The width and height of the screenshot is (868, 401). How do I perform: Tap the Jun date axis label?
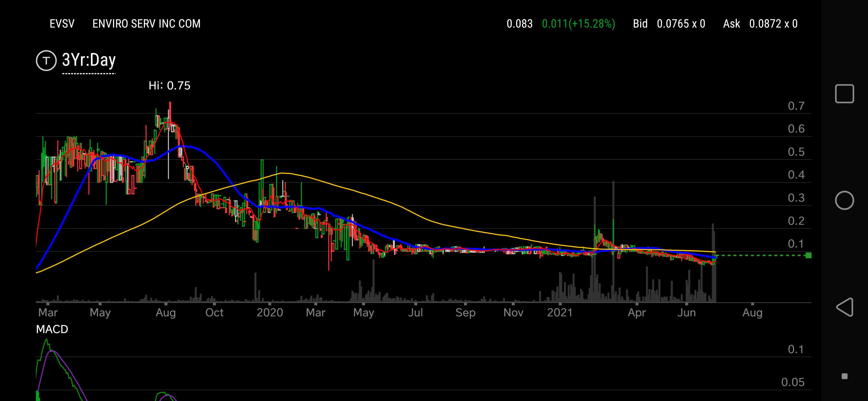(x=687, y=313)
